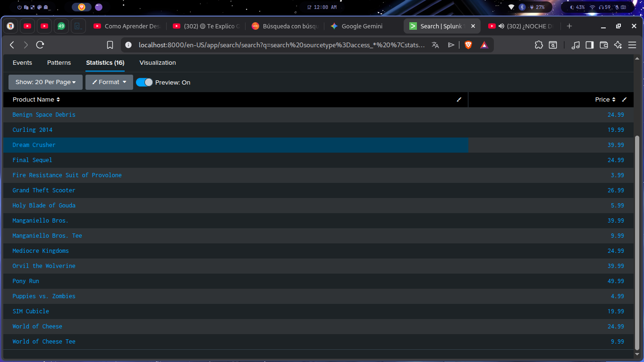The image size is (644, 362).
Task: Click the Grand Theft Scooter product link
Action: click(44, 190)
